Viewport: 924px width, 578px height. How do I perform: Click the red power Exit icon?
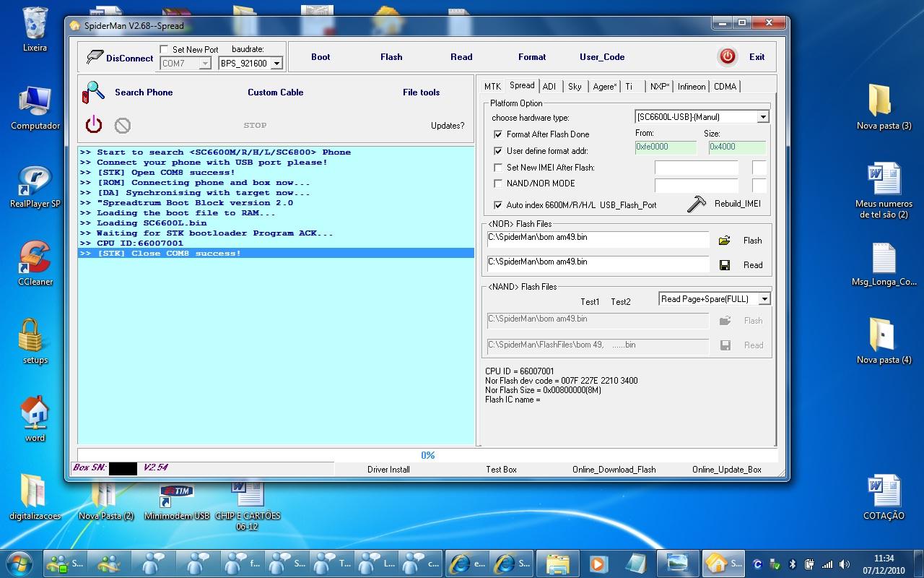click(727, 56)
